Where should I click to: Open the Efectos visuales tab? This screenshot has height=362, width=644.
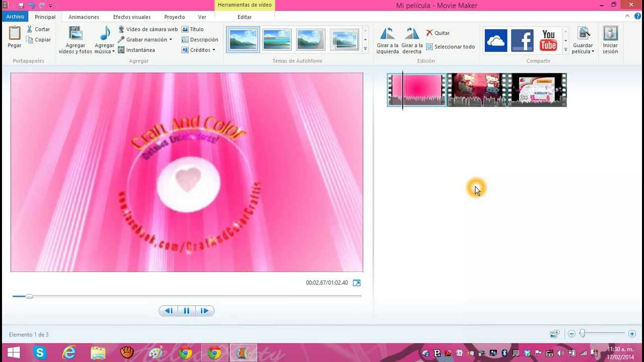point(132,17)
